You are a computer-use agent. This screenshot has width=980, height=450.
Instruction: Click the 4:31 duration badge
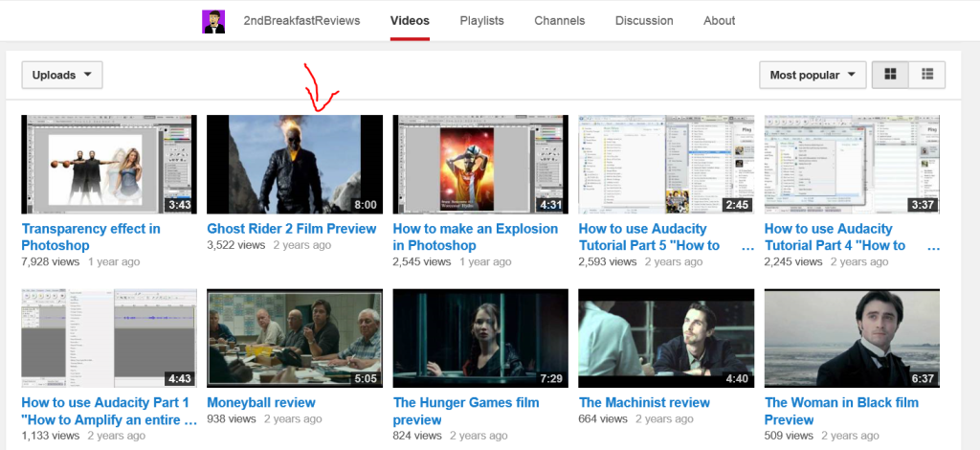pyautogui.click(x=552, y=205)
